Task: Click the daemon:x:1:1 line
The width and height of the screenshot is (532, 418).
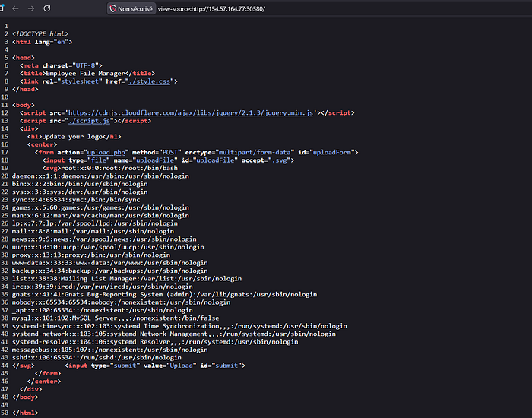Action: coord(100,176)
